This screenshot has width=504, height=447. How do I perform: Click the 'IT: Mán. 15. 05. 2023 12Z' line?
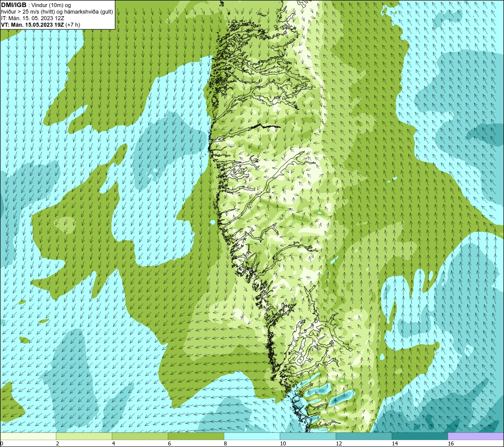(x=32, y=18)
